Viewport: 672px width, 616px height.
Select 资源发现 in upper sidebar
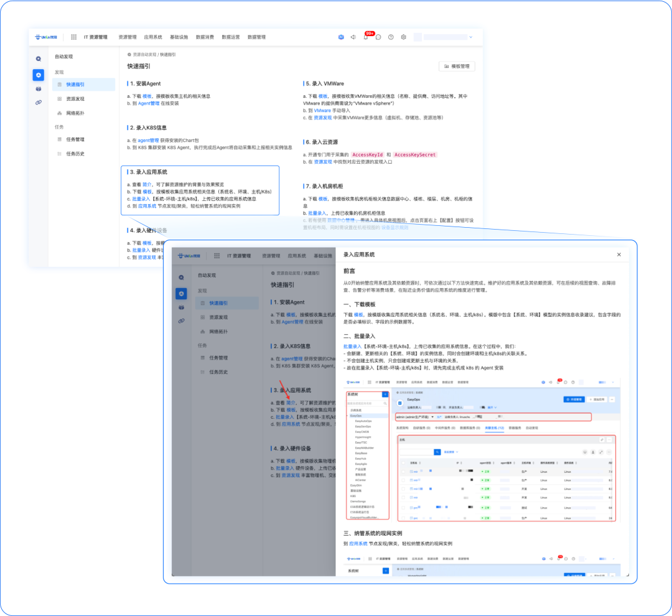83,99
